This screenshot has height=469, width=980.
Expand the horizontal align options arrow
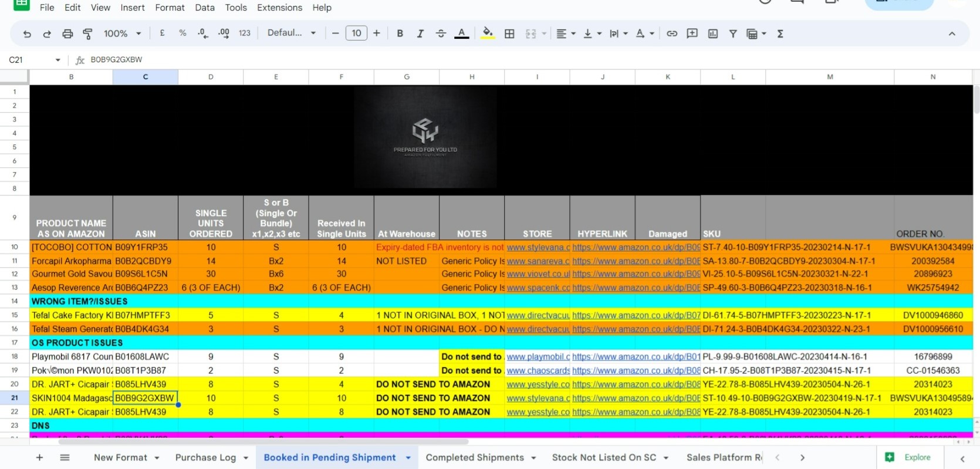click(573, 34)
